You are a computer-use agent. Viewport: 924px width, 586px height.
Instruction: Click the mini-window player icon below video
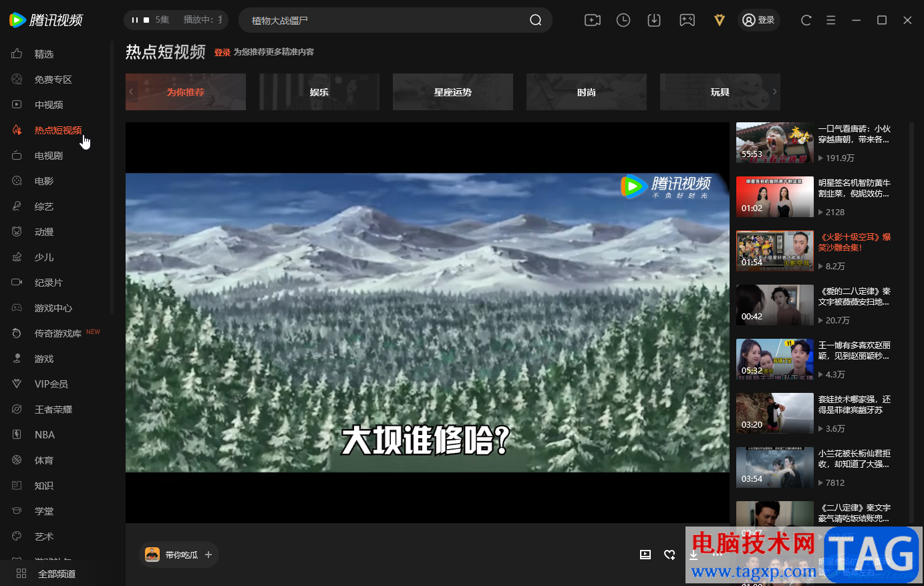(645, 555)
